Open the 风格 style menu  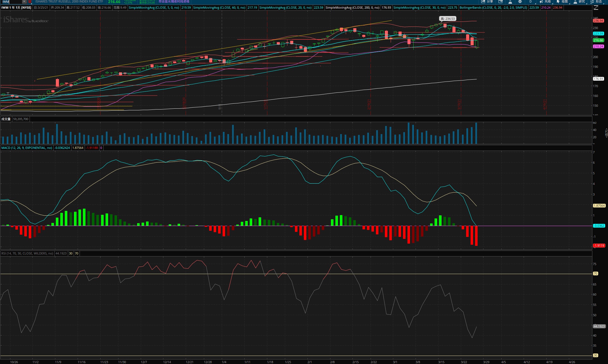(545, 2)
